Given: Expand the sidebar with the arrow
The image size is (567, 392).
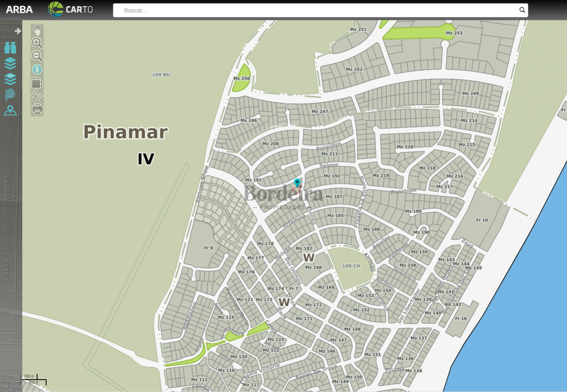Looking at the screenshot, I should pos(18,31).
